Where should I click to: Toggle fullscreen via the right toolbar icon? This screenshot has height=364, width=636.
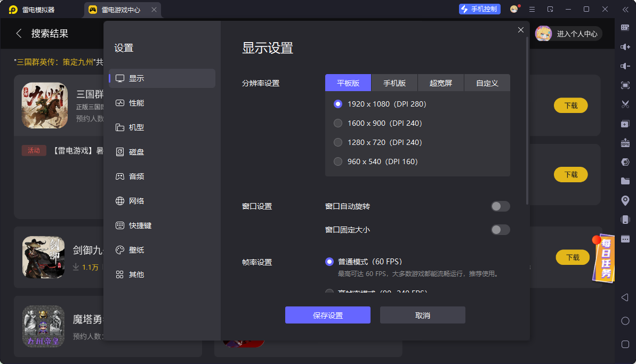coord(625,85)
